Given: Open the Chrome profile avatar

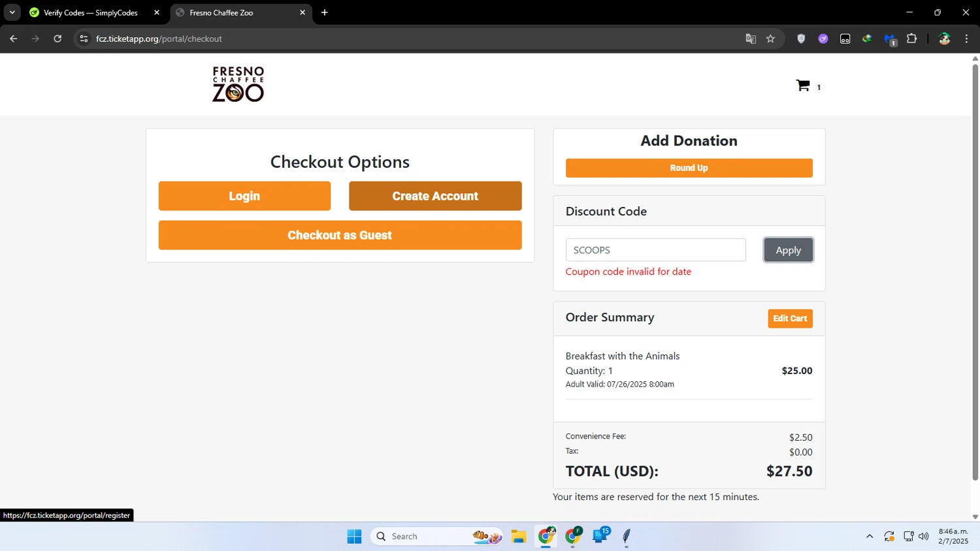Looking at the screenshot, I should 945,39.
